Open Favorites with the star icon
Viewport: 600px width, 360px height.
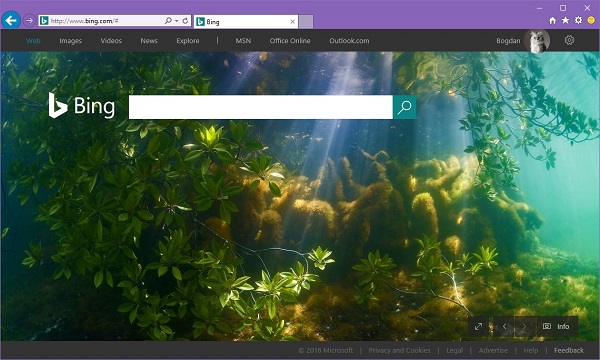click(x=565, y=20)
